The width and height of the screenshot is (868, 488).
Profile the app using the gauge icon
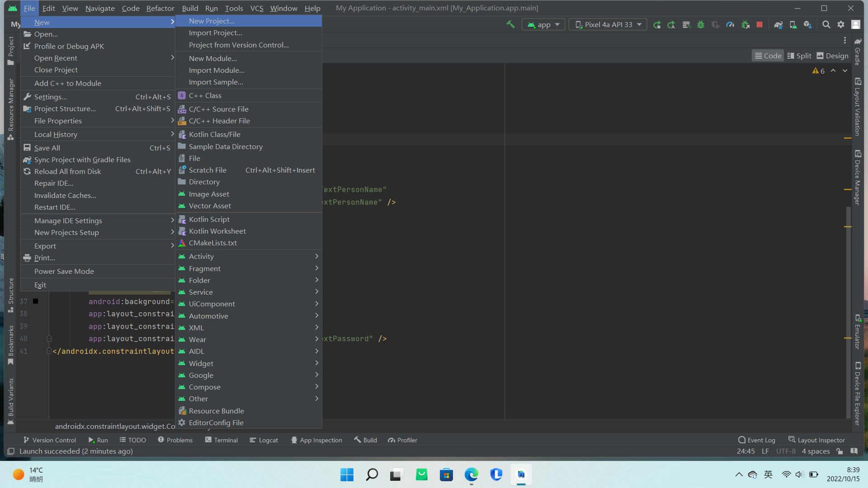coord(731,25)
